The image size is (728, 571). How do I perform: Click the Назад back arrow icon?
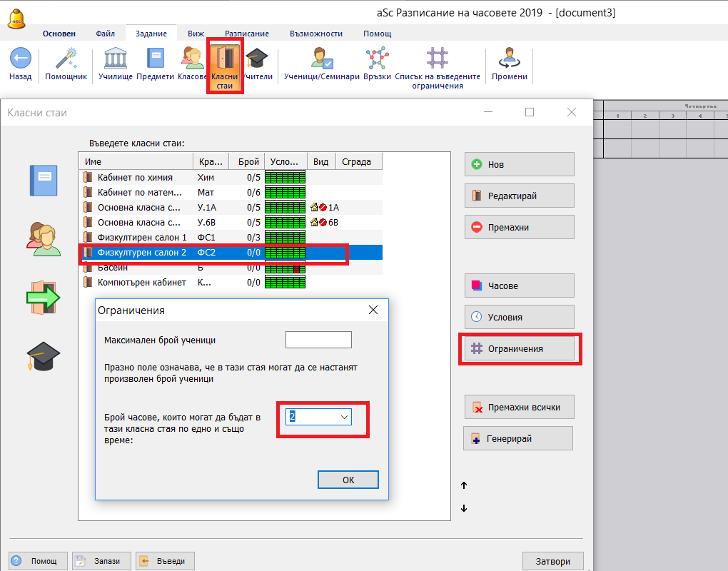(20, 60)
